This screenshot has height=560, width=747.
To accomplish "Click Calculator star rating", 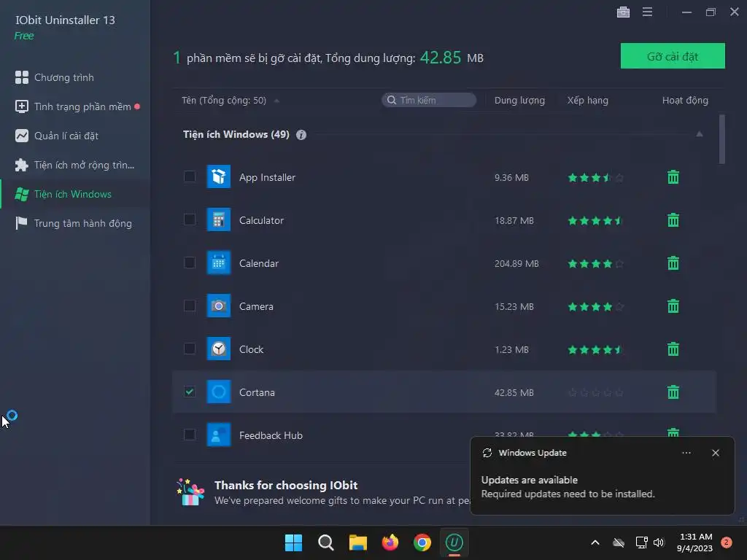I will pos(595,220).
